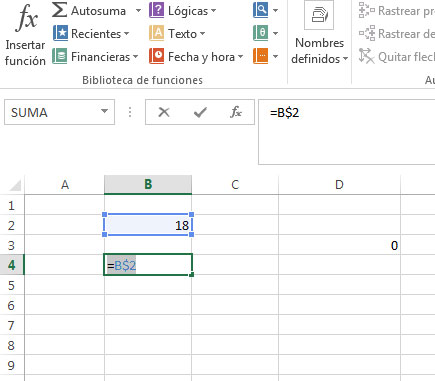Open the SUMA name box dropdown
The width and height of the screenshot is (435, 381).
tap(104, 112)
